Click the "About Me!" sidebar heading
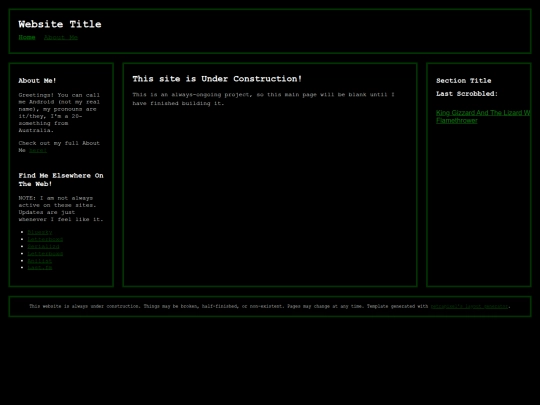Image resolution: width=540 pixels, height=405 pixels. pyautogui.click(x=37, y=81)
